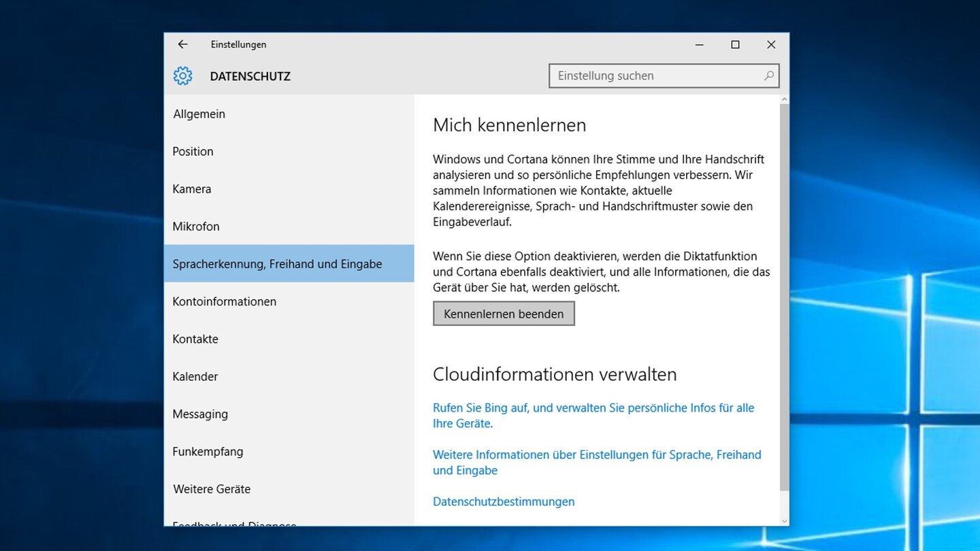The image size is (980, 551).
Task: Minimize the Einstellungen window
Action: (x=699, y=44)
